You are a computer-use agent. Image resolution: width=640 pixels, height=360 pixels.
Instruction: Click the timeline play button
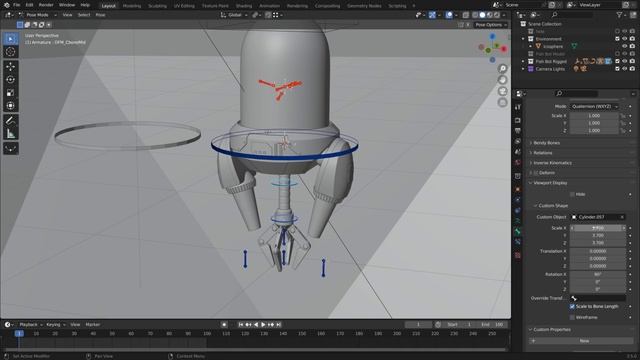click(x=263, y=324)
